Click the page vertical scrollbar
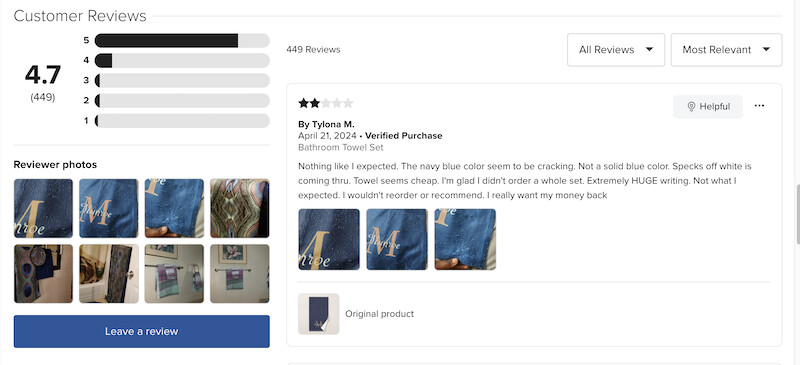The height and width of the screenshot is (365, 800). pyautogui.click(x=797, y=214)
